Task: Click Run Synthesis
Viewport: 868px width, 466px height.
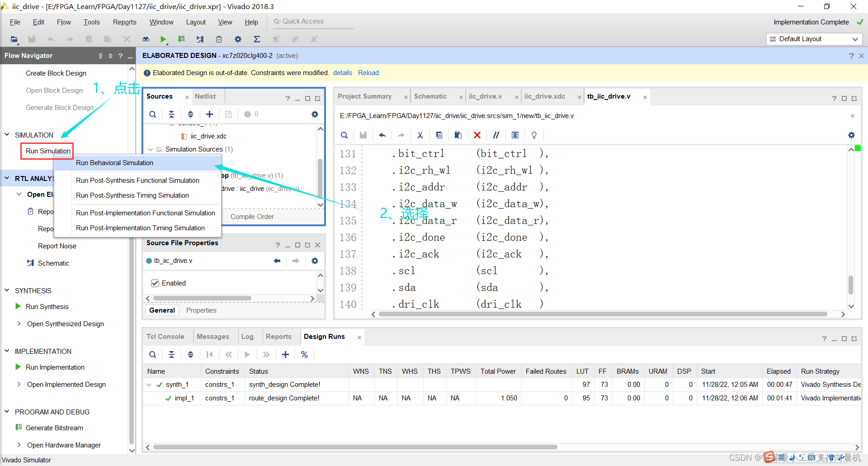Action: point(47,307)
